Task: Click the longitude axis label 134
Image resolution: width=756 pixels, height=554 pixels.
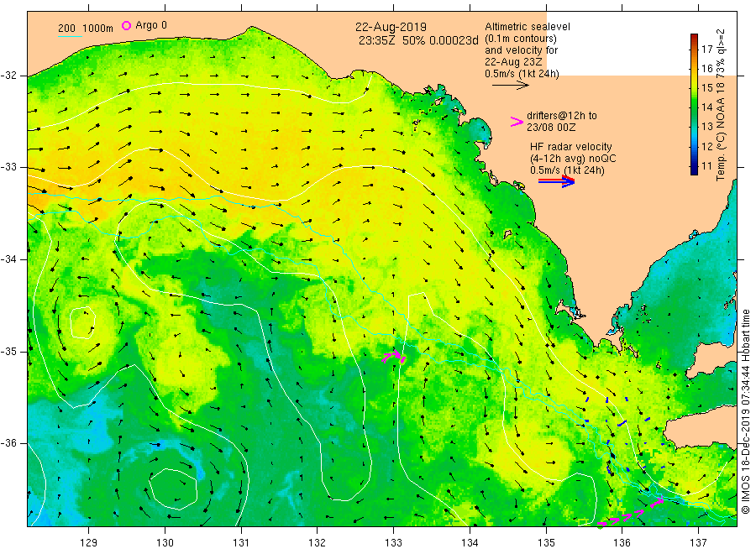Action: point(470,543)
